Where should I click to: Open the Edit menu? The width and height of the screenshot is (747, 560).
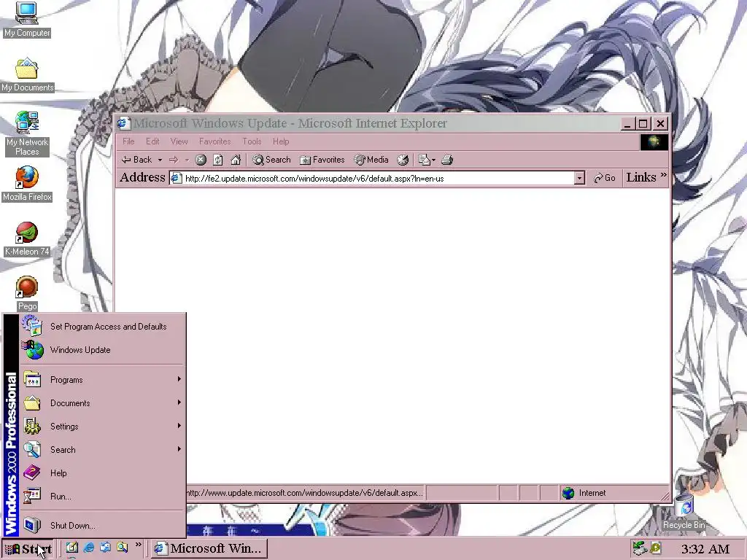[152, 141]
